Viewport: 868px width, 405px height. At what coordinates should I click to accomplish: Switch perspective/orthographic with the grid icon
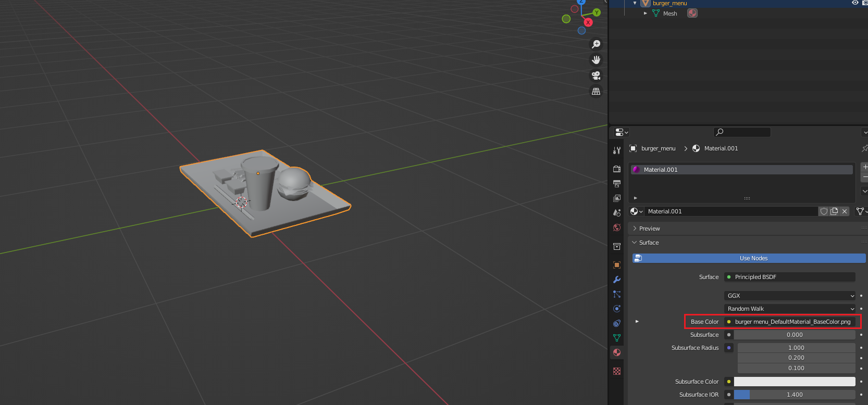(596, 92)
